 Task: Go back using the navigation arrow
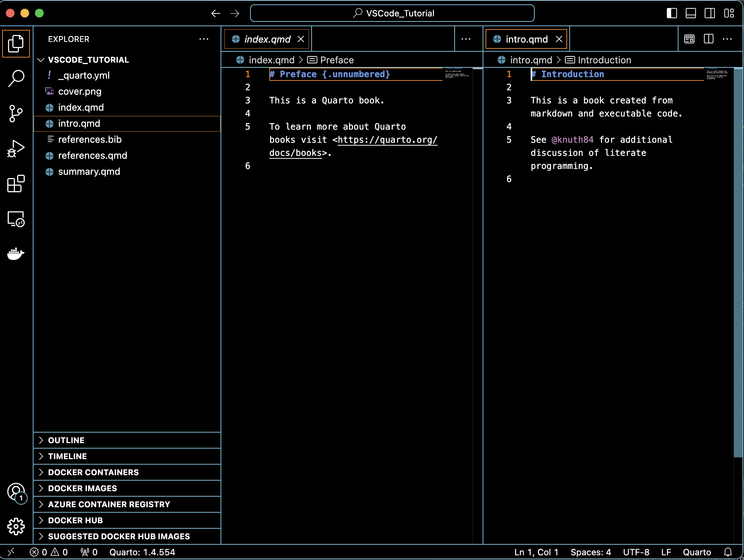click(x=216, y=13)
